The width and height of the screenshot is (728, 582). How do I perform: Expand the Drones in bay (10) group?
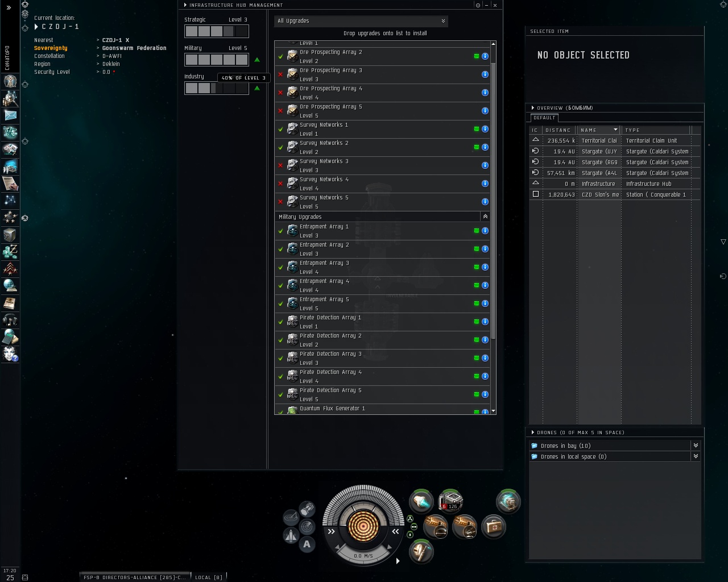coord(696,446)
